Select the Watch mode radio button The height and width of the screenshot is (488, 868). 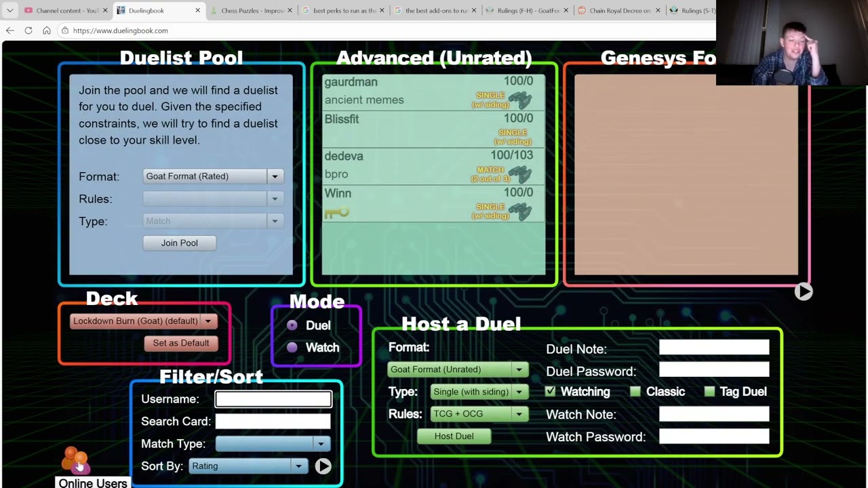pyautogui.click(x=292, y=347)
